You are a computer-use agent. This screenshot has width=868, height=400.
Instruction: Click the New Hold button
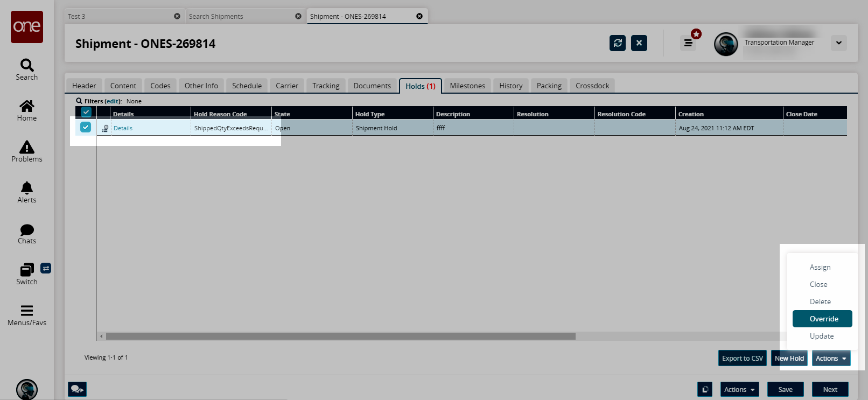coord(789,358)
